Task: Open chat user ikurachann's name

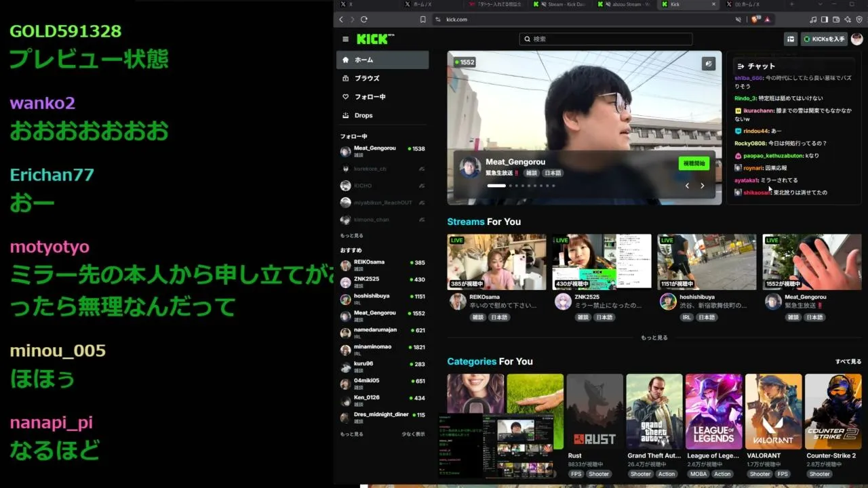Action: (x=759, y=110)
